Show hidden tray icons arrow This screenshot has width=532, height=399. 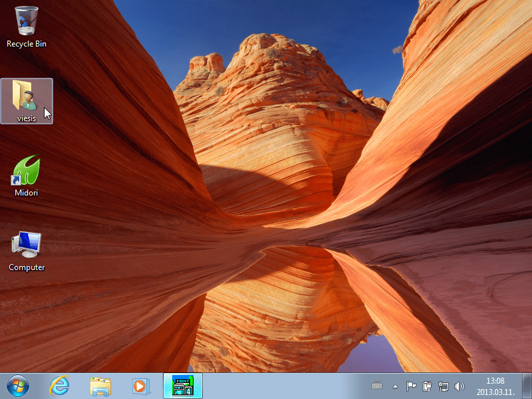click(x=395, y=386)
